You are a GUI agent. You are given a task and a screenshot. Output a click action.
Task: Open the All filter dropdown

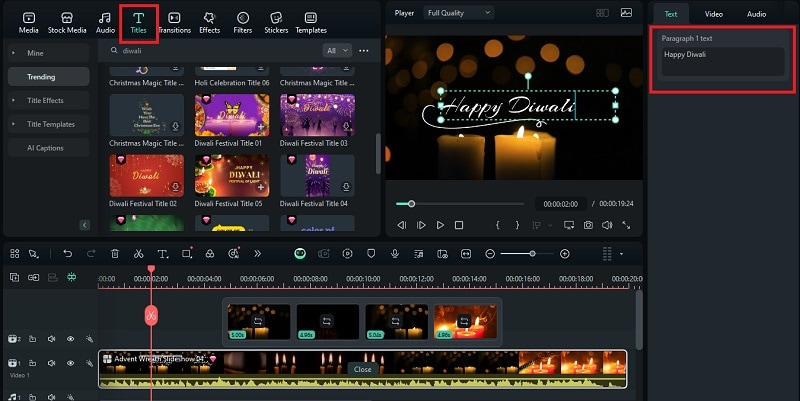point(337,51)
